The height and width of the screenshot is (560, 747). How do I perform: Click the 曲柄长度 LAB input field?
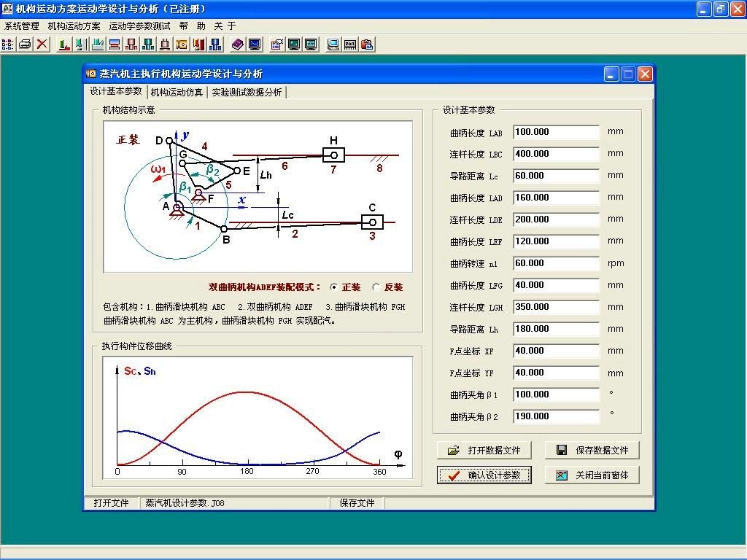pyautogui.click(x=556, y=132)
